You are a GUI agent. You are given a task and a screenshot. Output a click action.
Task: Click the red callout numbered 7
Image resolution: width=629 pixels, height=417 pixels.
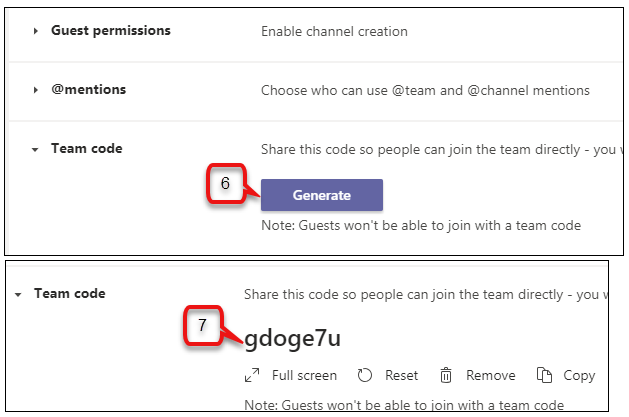[x=202, y=325]
